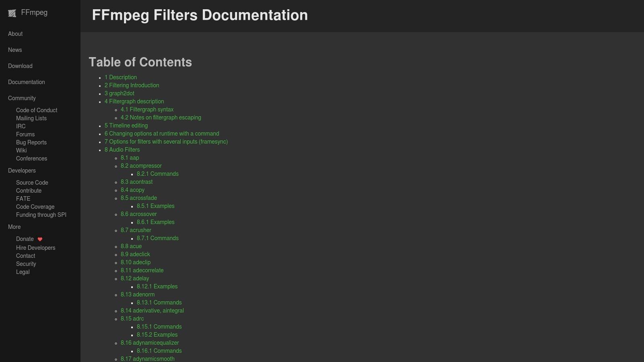Open 8.13.1 Commands entry
644x362 pixels.
pos(159,302)
